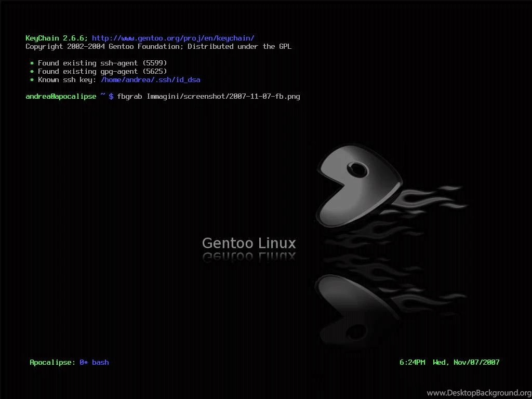Click the 'Known ssh key:' label
532x399 pixels.
click(67, 80)
